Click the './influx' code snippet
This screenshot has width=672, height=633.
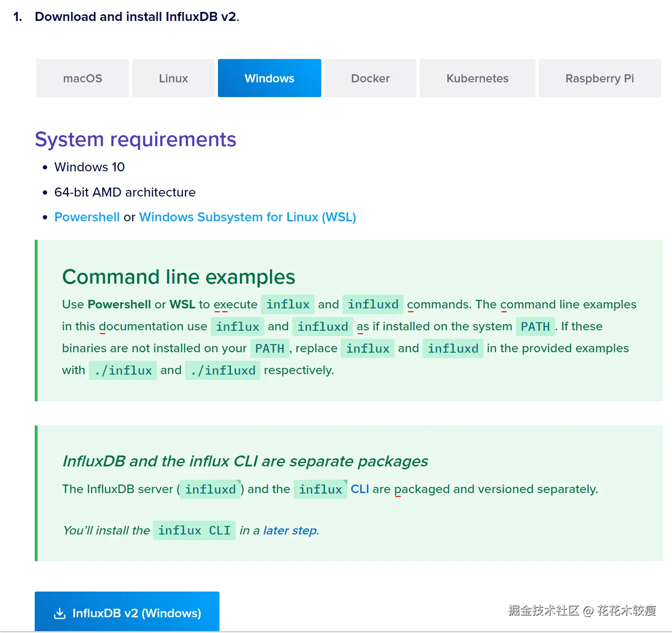(x=123, y=370)
